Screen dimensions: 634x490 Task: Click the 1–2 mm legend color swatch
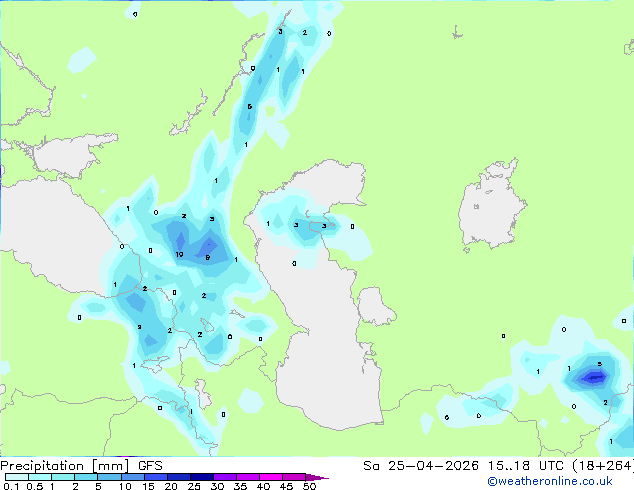point(63,477)
